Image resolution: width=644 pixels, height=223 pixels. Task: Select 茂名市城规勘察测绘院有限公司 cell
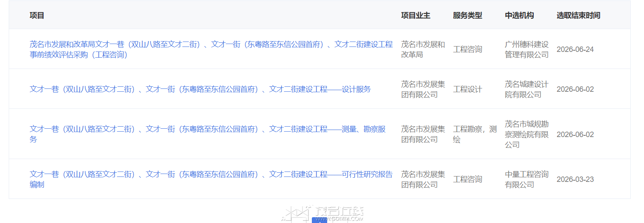click(x=527, y=134)
